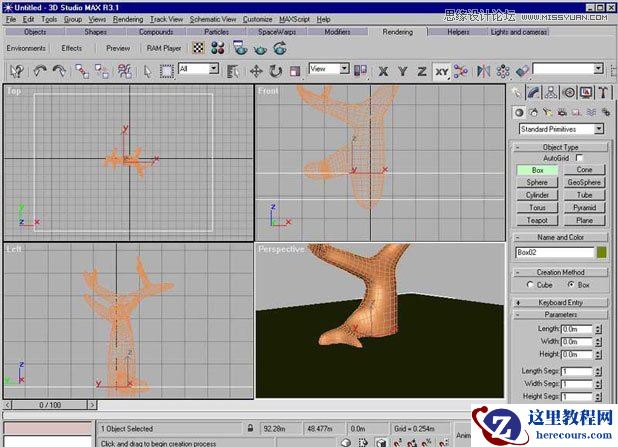This screenshot has width=618, height=447.
Task: Select the Shapes creation category icon
Action: tap(534, 113)
